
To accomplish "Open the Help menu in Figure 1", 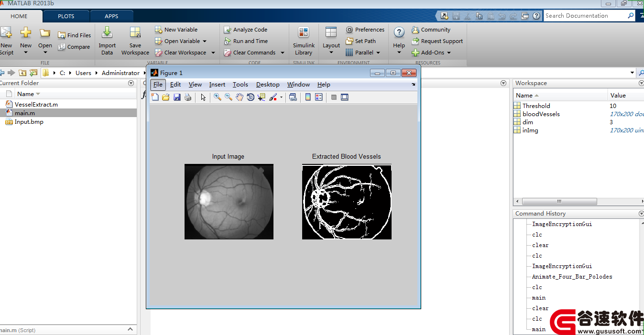I will pos(324,85).
